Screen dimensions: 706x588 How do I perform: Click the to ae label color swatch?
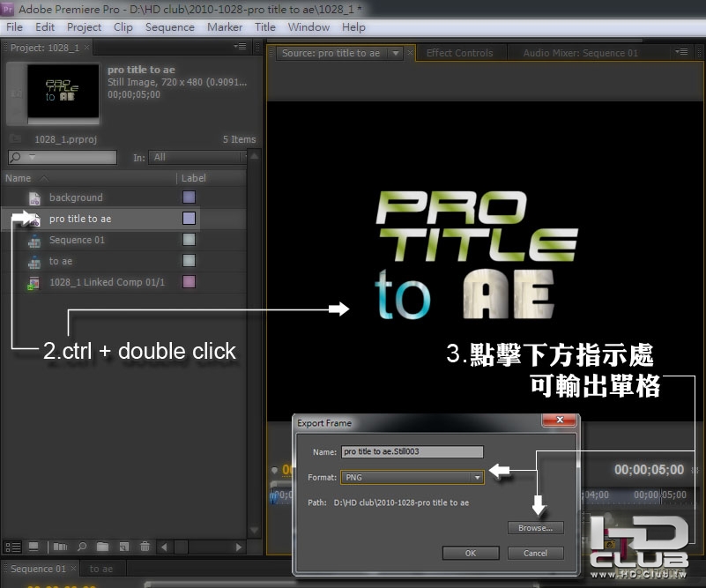190,261
